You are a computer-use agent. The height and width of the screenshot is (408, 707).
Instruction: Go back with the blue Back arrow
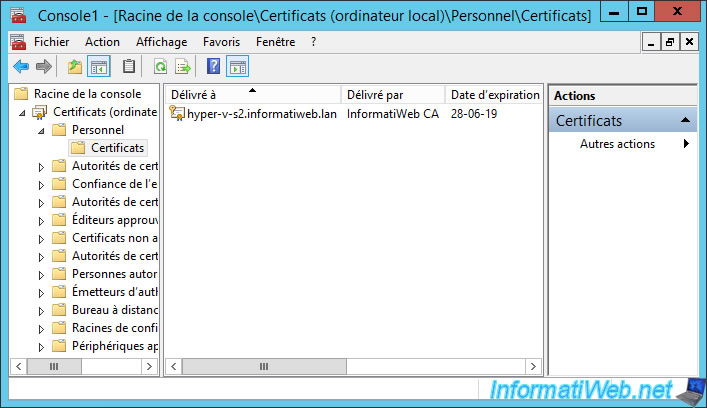click(21, 67)
